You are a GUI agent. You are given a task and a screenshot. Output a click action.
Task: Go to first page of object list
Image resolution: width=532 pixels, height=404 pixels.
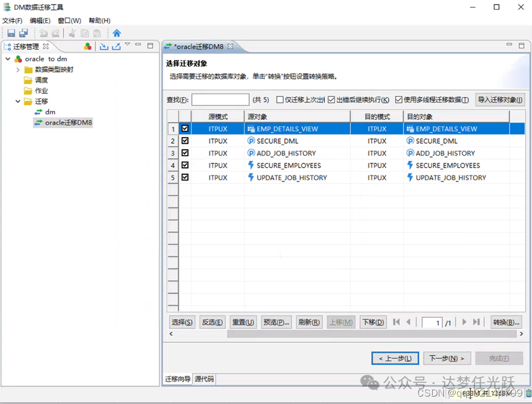[396, 322]
